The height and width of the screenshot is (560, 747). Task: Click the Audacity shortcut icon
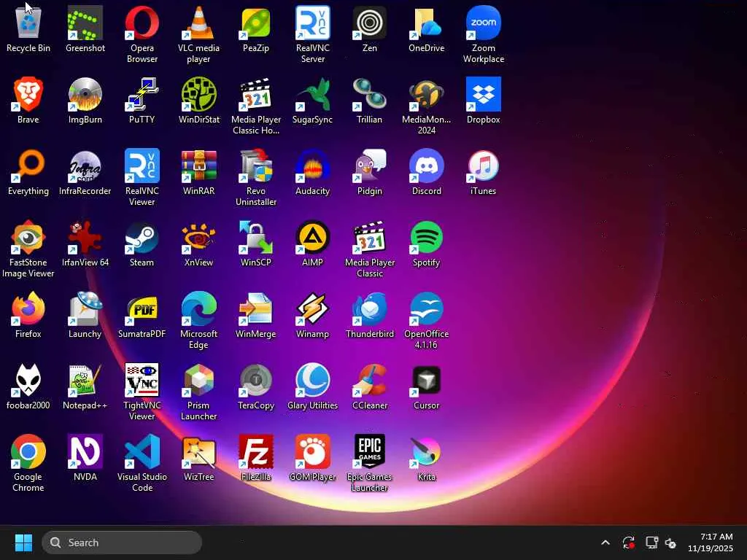pyautogui.click(x=312, y=167)
